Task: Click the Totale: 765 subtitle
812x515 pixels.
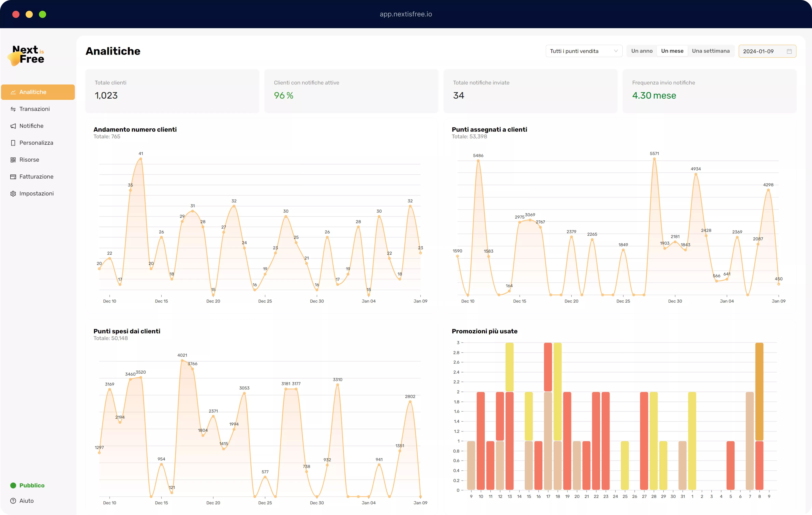Action: point(107,137)
